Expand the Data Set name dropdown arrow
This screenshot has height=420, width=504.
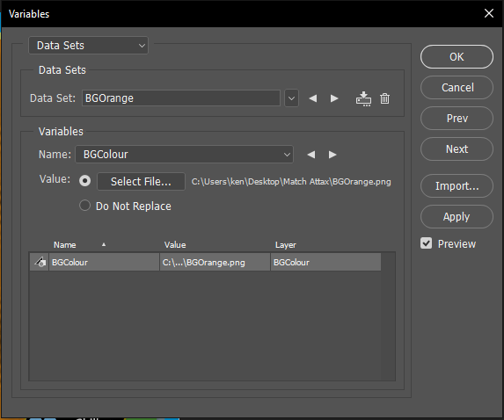point(291,98)
